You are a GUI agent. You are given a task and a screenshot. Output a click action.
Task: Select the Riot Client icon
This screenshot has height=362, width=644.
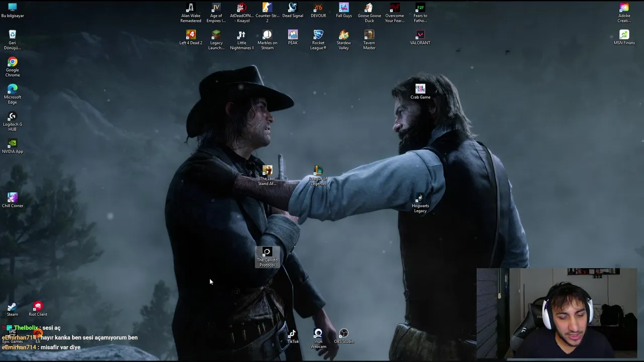pyautogui.click(x=38, y=309)
